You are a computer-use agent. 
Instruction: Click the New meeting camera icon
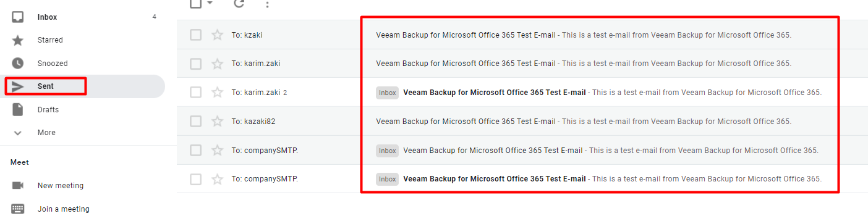tap(18, 185)
